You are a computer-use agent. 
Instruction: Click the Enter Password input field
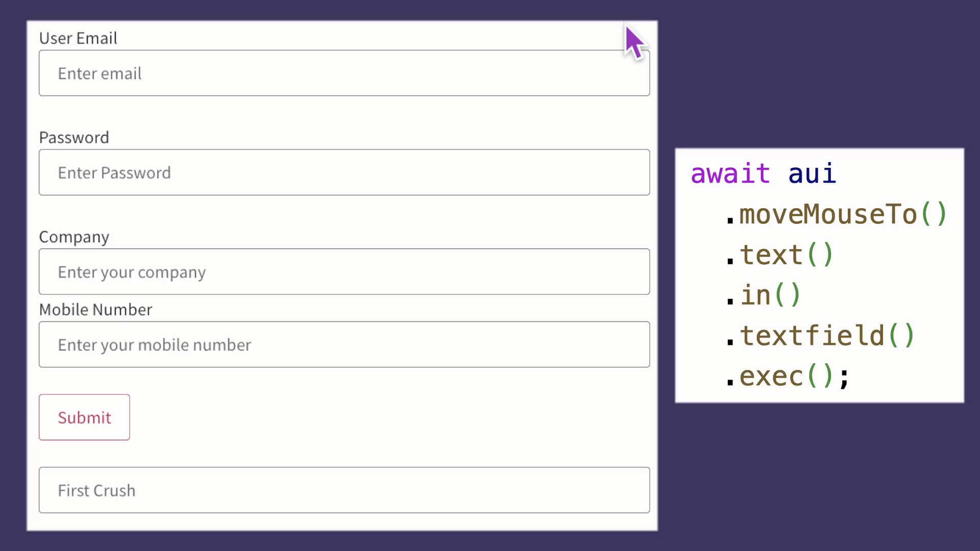point(344,172)
